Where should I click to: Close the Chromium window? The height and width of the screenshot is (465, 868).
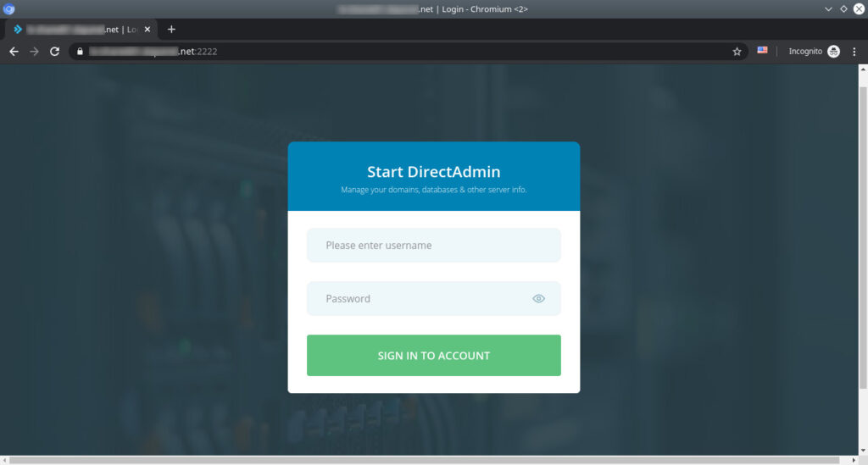(860, 8)
